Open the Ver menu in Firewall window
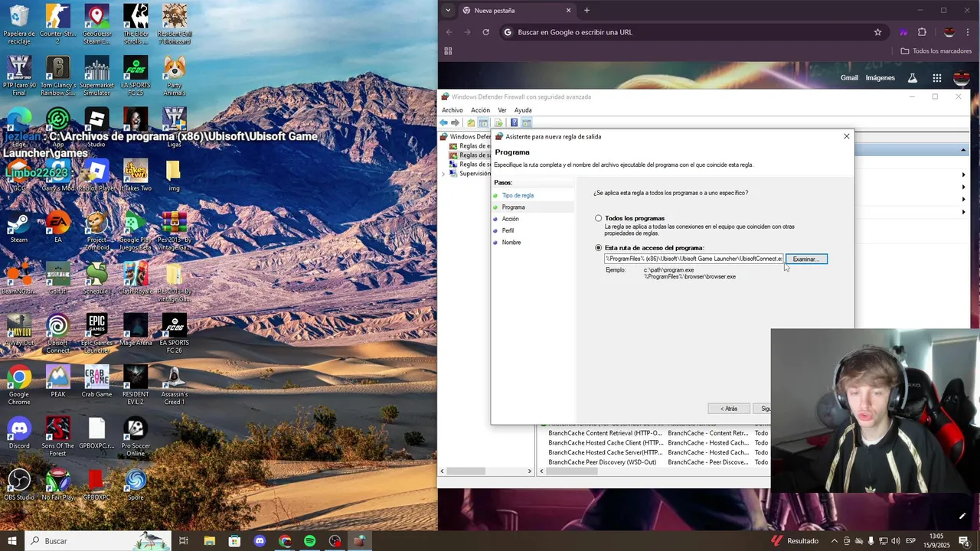980x551 pixels. (x=502, y=110)
